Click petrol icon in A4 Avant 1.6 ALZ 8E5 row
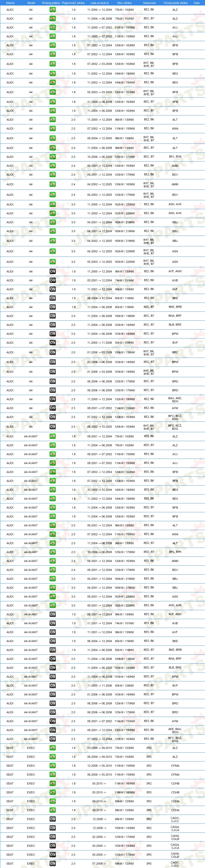 tap(53, 437)
